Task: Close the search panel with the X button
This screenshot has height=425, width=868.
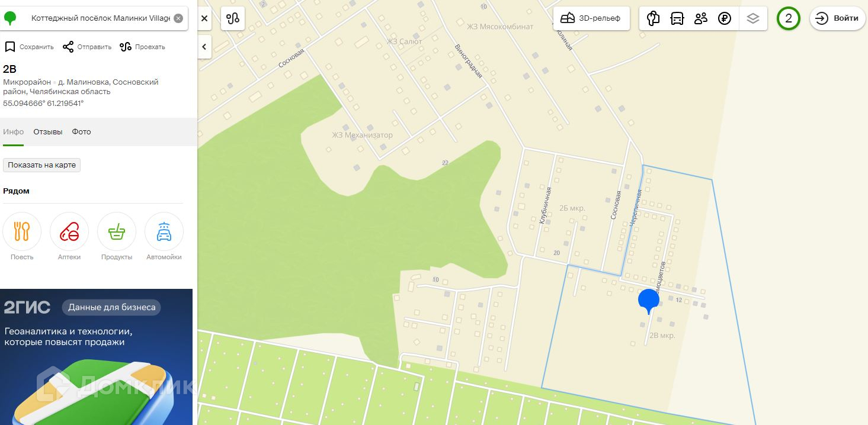Action: coord(204,18)
